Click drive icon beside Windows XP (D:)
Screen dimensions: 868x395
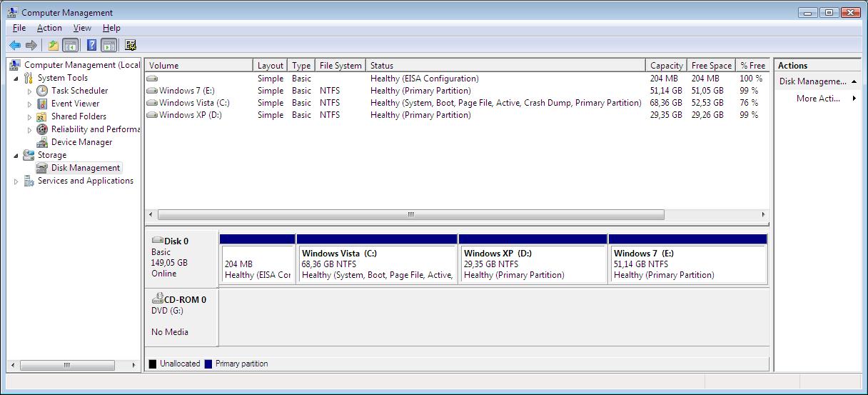coord(151,115)
